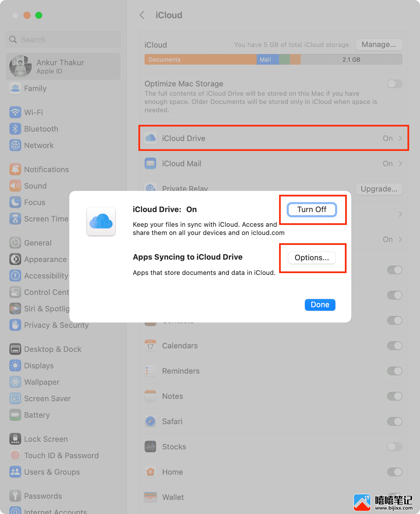Open the General settings pane

tap(38, 243)
